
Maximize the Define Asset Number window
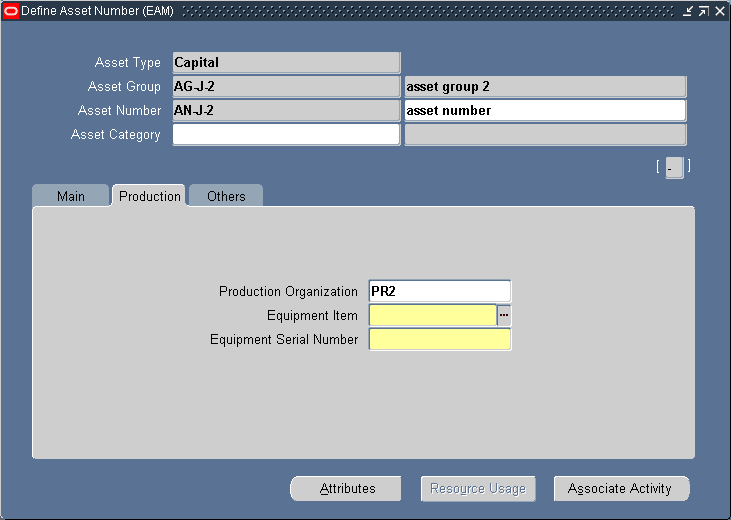tap(703, 11)
